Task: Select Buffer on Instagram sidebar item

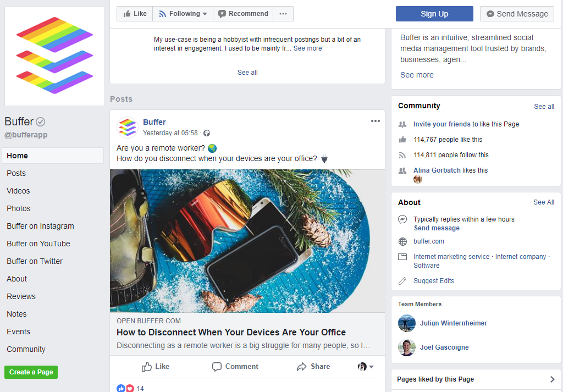Action: 40,226
